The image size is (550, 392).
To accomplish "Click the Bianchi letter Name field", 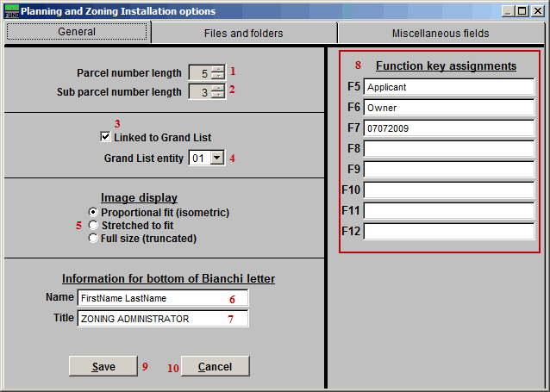I will [x=161, y=297].
